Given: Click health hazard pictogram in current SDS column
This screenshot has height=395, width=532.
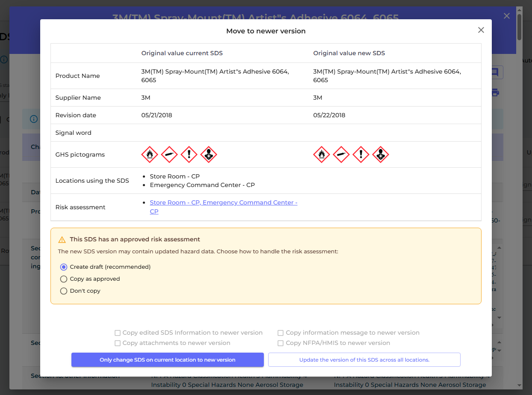Looking at the screenshot, I should pyautogui.click(x=209, y=154).
